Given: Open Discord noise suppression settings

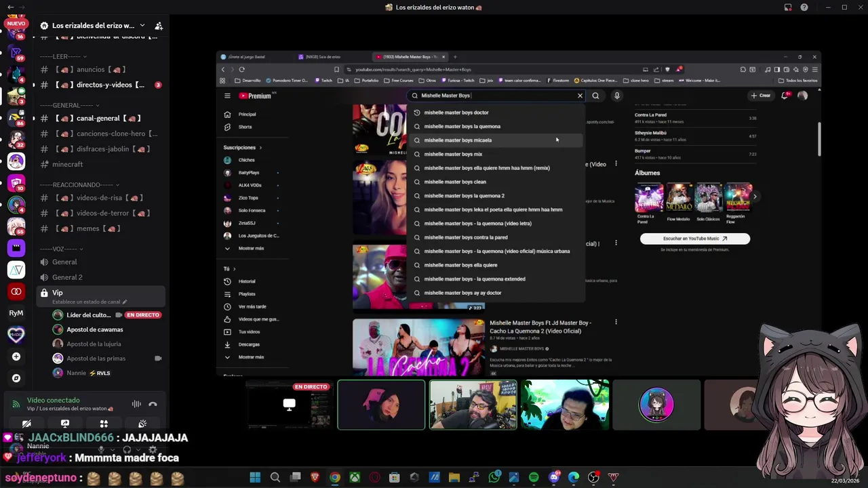Looking at the screenshot, I should (x=136, y=404).
